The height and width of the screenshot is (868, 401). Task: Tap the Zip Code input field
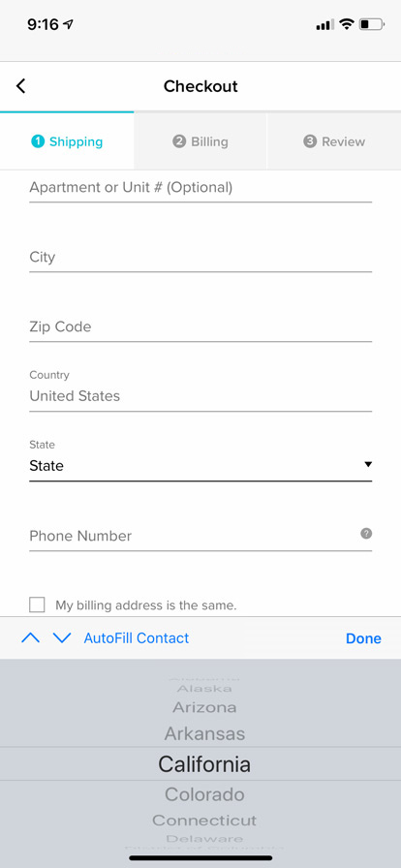[x=200, y=327]
